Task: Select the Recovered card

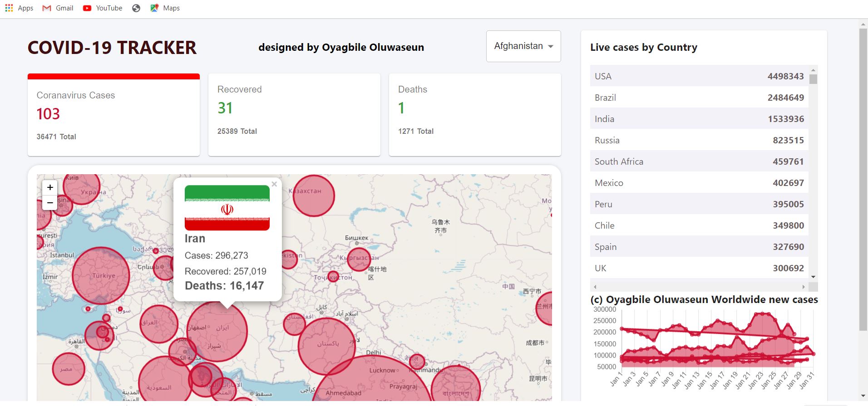Action: click(294, 115)
